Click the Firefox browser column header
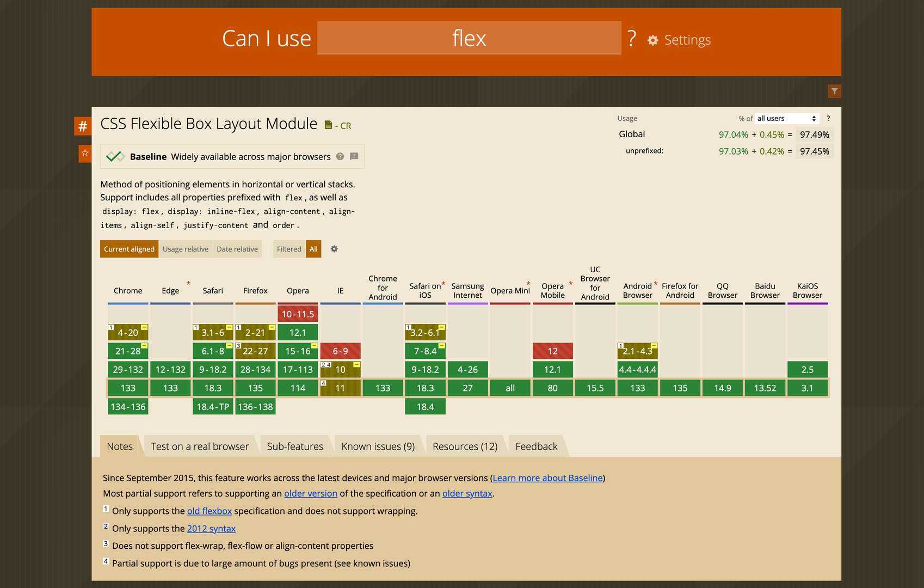Image resolution: width=924 pixels, height=588 pixels. [x=255, y=291]
